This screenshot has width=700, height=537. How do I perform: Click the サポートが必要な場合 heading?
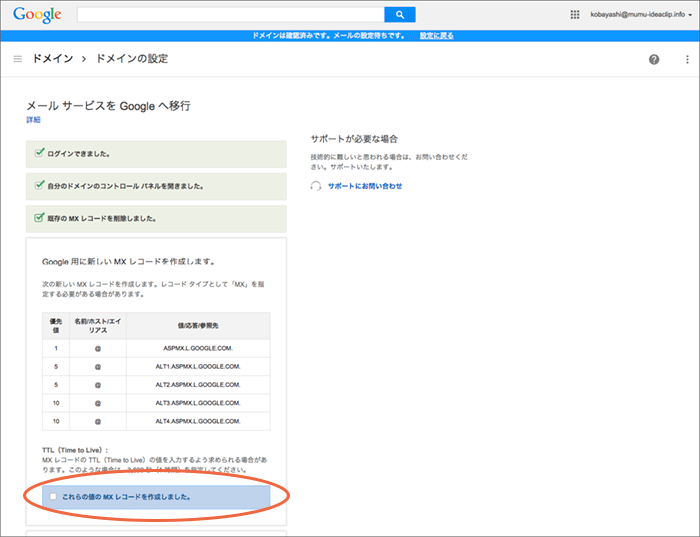354,139
